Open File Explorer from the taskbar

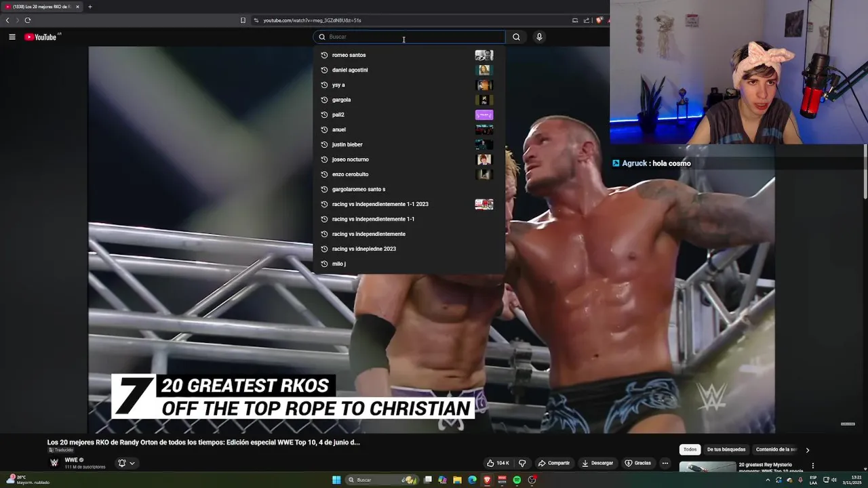coord(458,480)
